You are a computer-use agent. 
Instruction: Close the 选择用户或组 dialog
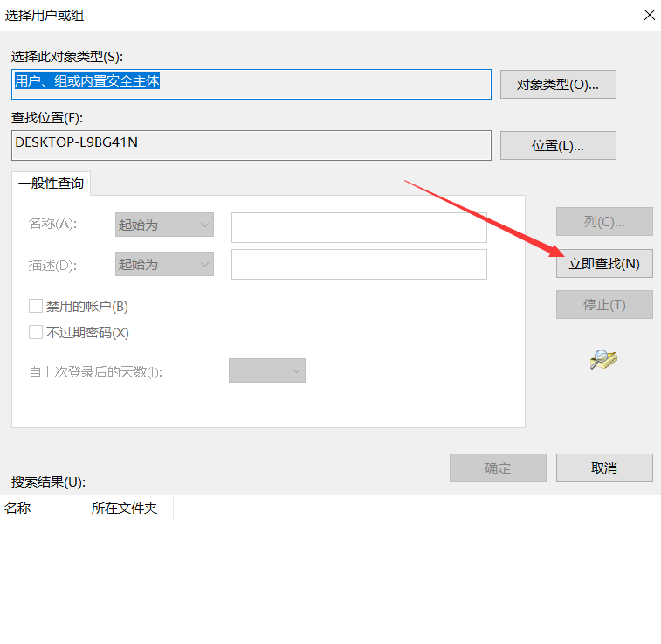(x=649, y=15)
